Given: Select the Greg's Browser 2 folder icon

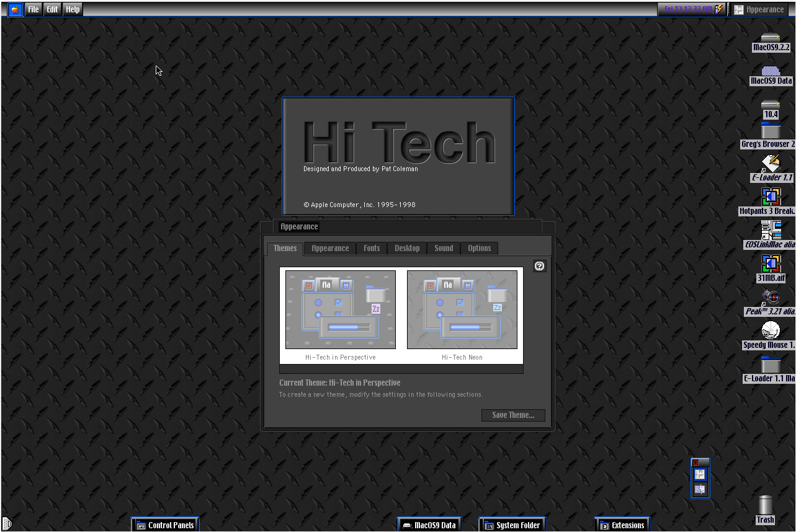Looking at the screenshot, I should (x=771, y=131).
